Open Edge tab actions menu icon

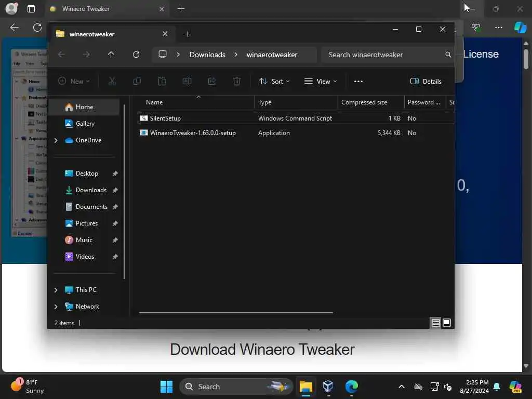click(31, 9)
